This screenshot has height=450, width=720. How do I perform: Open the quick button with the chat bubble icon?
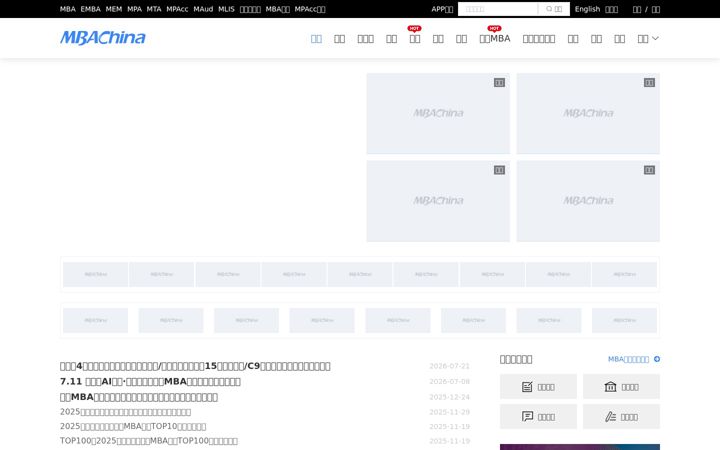pyautogui.click(x=538, y=416)
